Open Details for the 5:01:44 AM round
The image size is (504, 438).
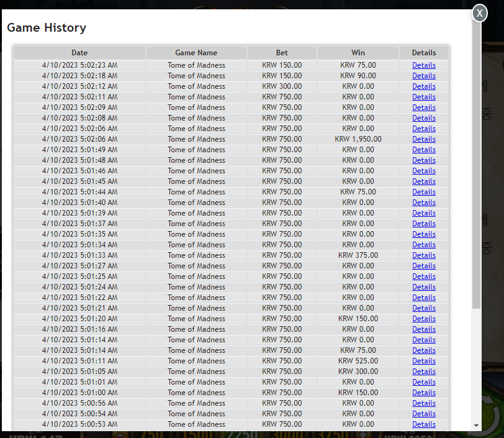(424, 192)
